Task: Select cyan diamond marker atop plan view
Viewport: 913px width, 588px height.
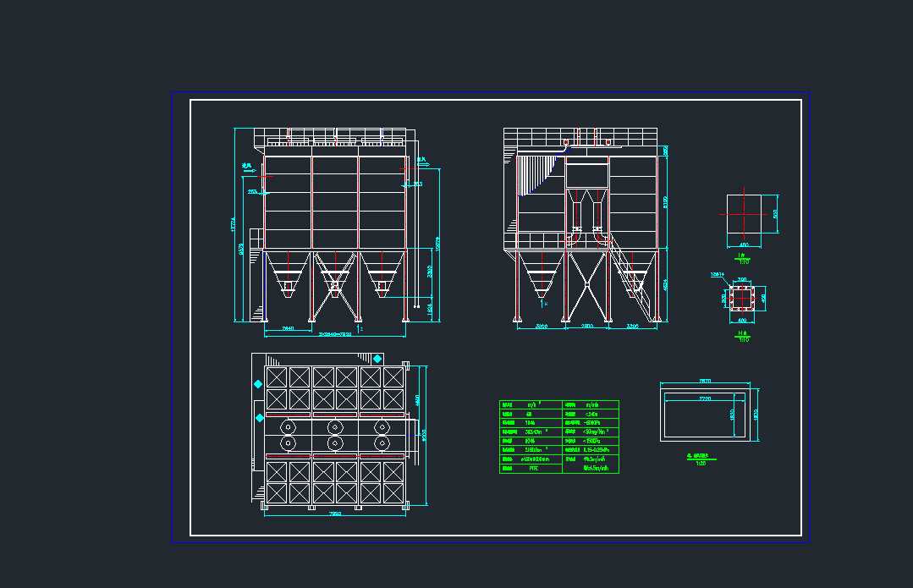Action: [377, 359]
